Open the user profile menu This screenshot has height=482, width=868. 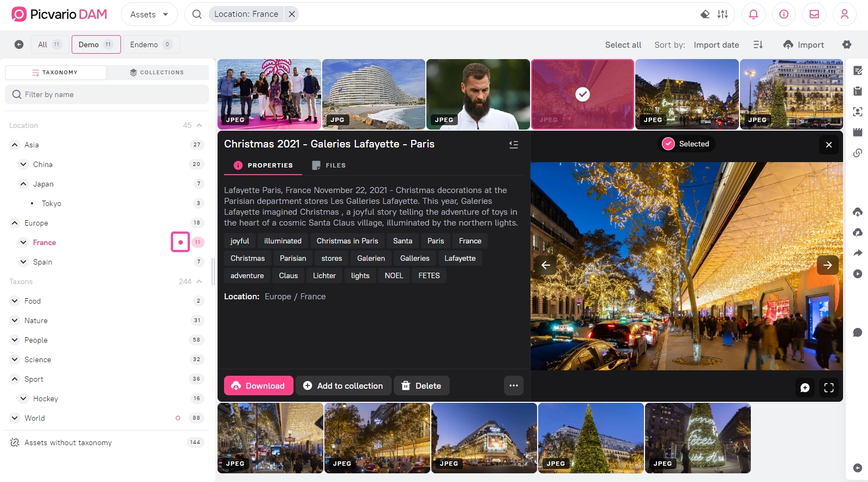pyautogui.click(x=845, y=14)
